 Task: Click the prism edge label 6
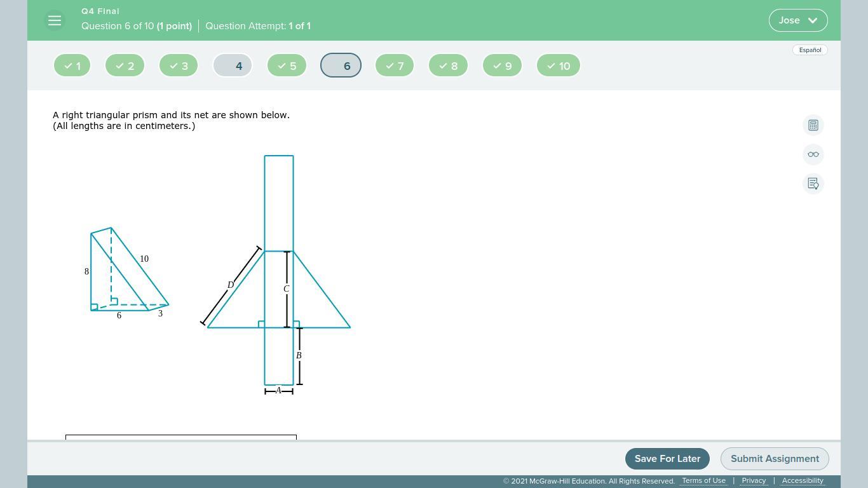(119, 316)
